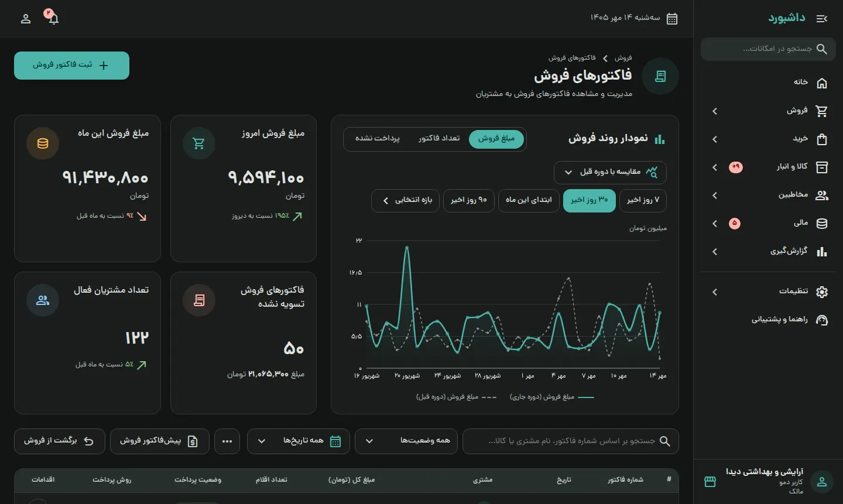Click the راهنما و پشتیبانی headset icon
The image size is (843, 504).
pyautogui.click(x=822, y=320)
